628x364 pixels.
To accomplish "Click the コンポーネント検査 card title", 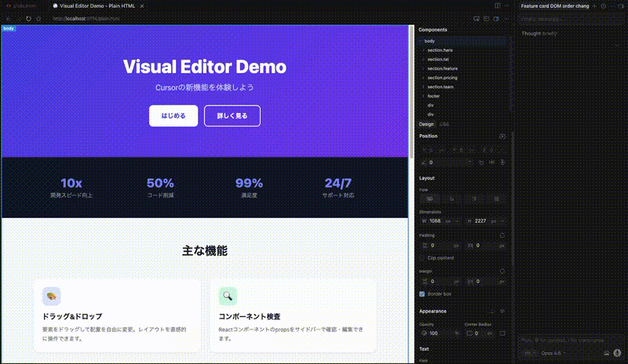I will [249, 316].
